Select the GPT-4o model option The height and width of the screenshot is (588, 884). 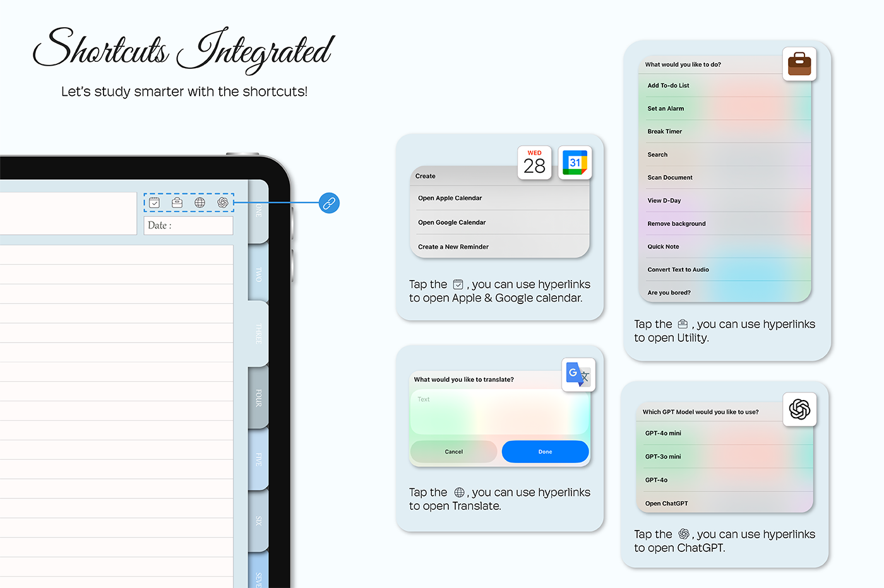coord(724,480)
